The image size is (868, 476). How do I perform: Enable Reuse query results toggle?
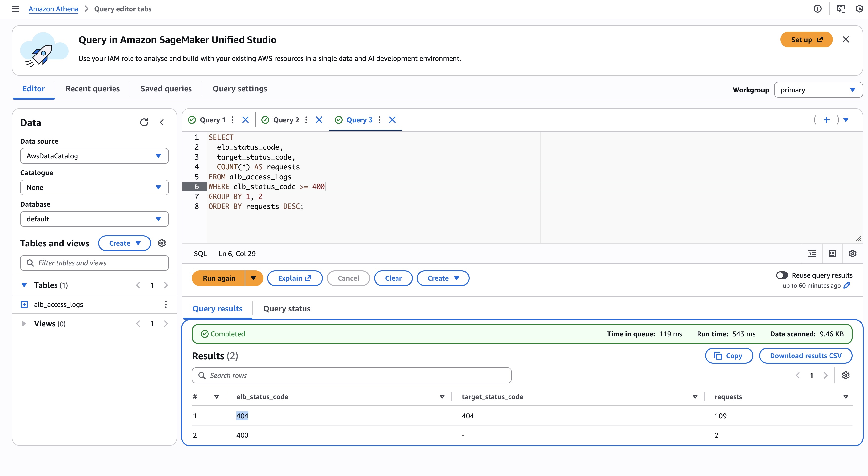(x=782, y=275)
